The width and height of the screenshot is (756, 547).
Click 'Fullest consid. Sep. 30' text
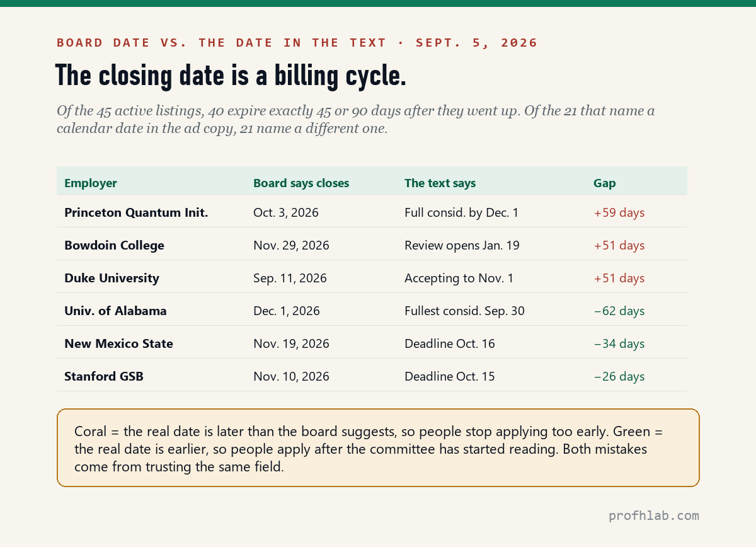pyautogui.click(x=464, y=311)
